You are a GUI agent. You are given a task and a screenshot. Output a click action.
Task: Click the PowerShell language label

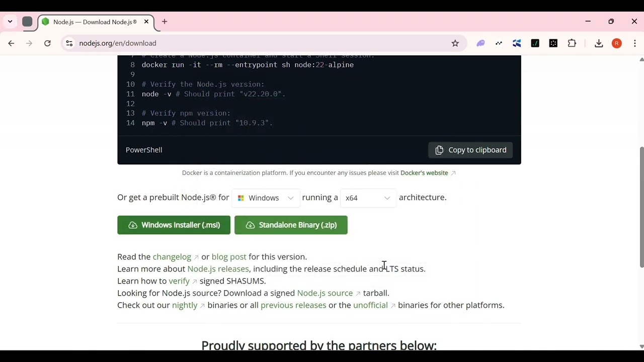144,150
